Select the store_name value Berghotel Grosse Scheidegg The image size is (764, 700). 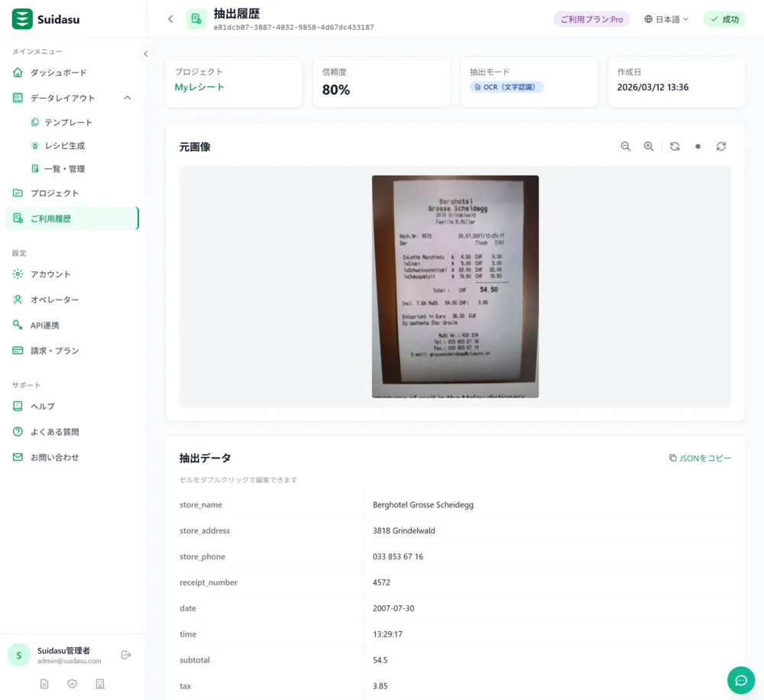(423, 505)
